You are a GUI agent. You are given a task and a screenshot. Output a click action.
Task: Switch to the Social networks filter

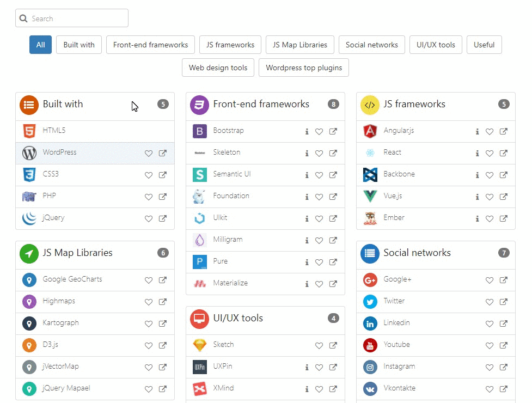click(x=371, y=45)
